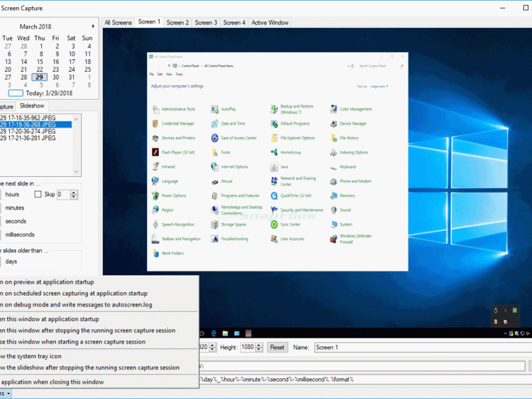This screenshot has height=399, width=532.
Task: Choose 'preview at application startup' menu option
Action: tap(98, 282)
